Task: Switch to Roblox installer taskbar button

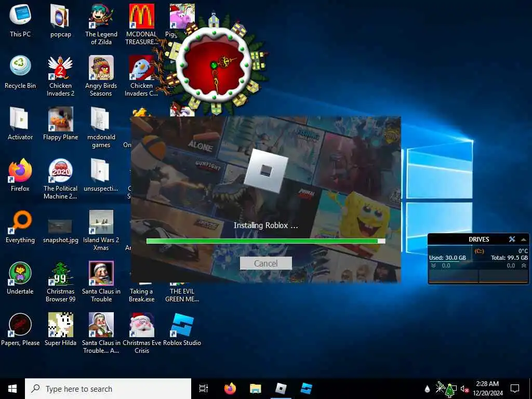Action: pyautogui.click(x=281, y=389)
